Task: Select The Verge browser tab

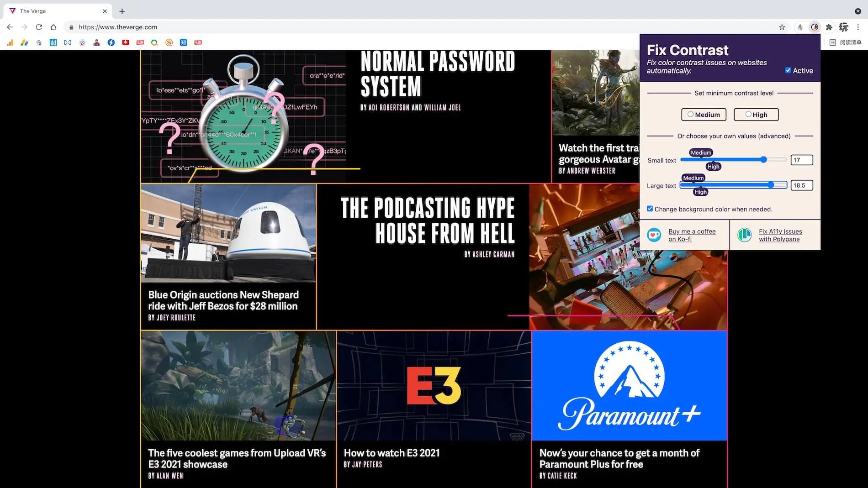Action: 58,11
